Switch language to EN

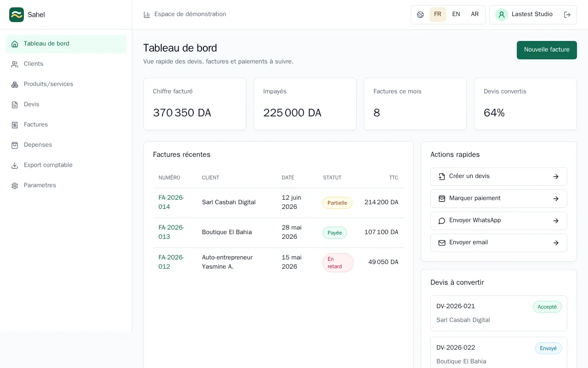click(456, 15)
